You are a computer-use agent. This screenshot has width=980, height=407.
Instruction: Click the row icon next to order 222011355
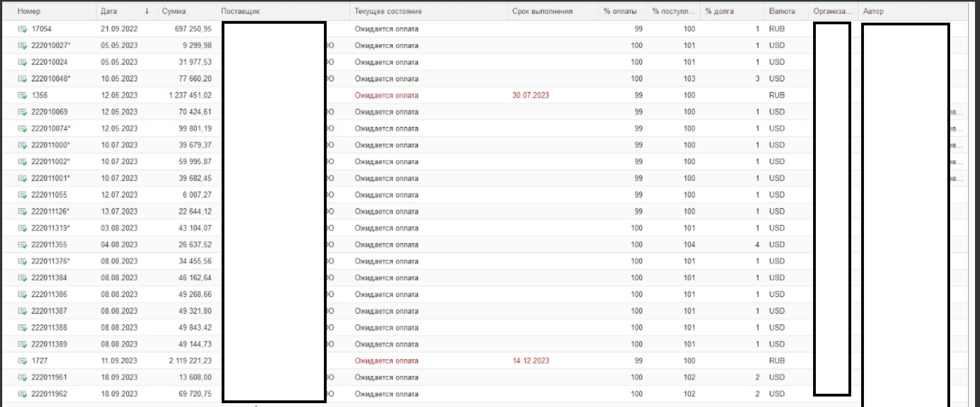[22, 245]
